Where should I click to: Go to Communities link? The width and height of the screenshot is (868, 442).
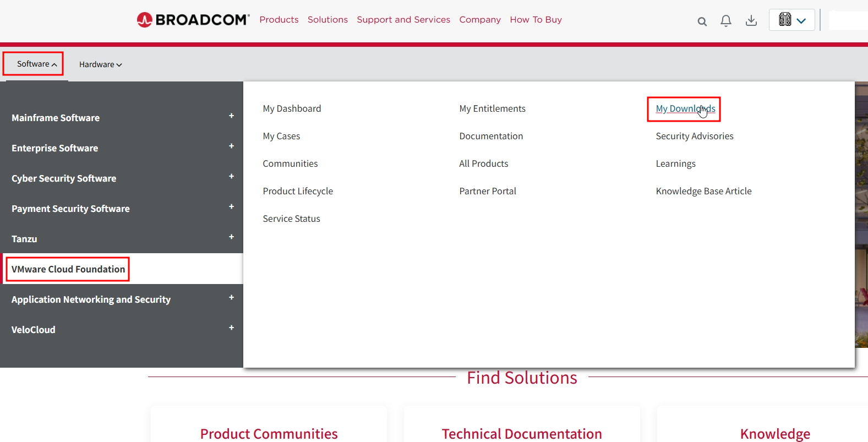(x=290, y=163)
